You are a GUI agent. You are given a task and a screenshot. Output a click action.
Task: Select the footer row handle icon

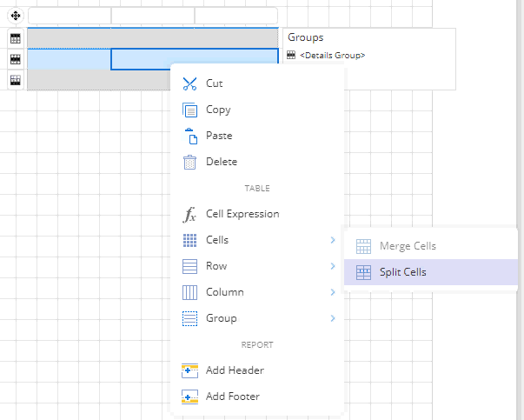[16, 80]
